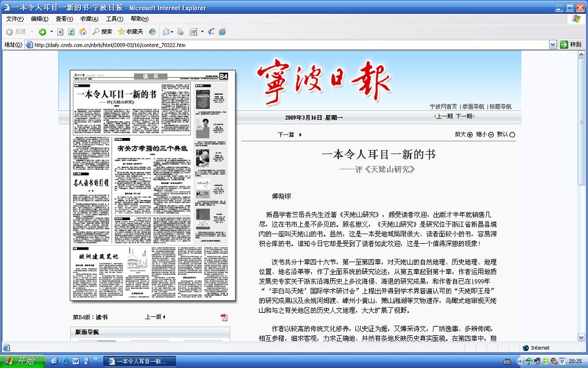Click the Internet security zone status indicator
This screenshot has height=368, width=588.
tap(536, 348)
